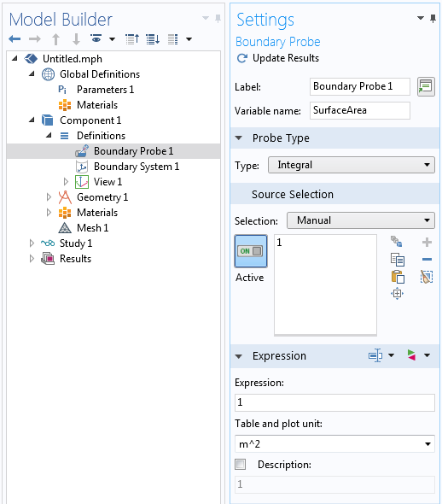442x504 pixels.
Task: Click the Clear Selection broom icon
Action: (x=427, y=277)
